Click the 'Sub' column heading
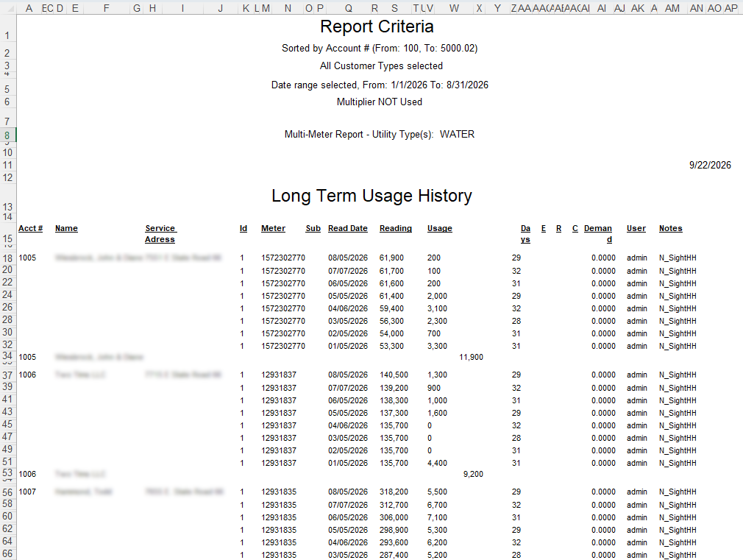The image size is (743, 560). 313,229
